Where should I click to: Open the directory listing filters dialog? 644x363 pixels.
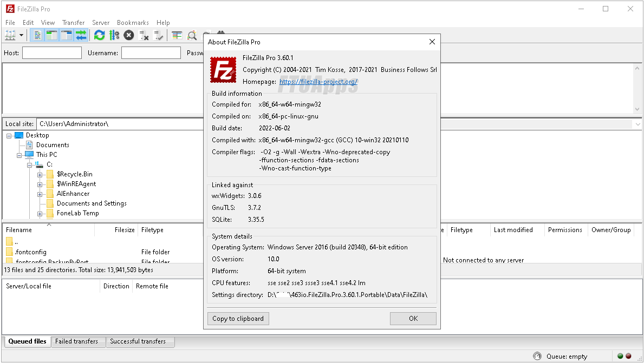coord(177,35)
